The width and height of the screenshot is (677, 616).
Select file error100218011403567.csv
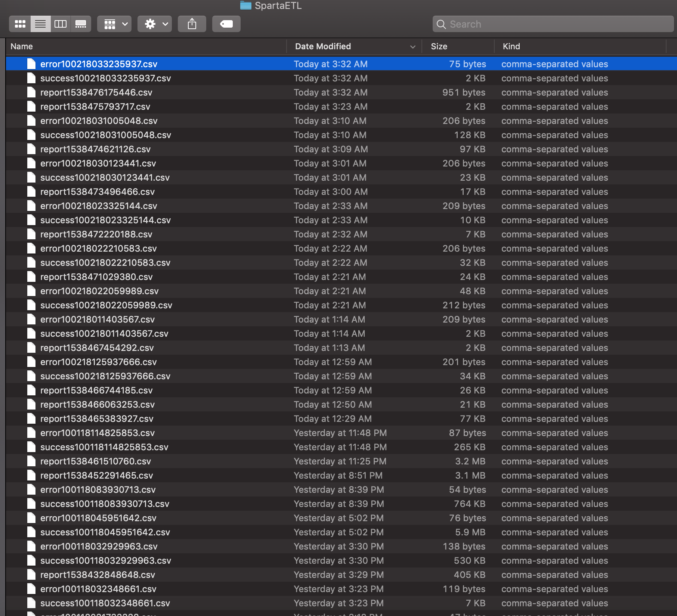[x=341, y=319]
